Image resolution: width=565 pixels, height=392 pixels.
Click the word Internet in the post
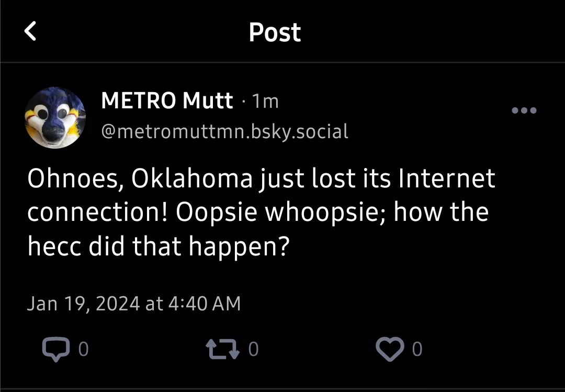[446, 179]
